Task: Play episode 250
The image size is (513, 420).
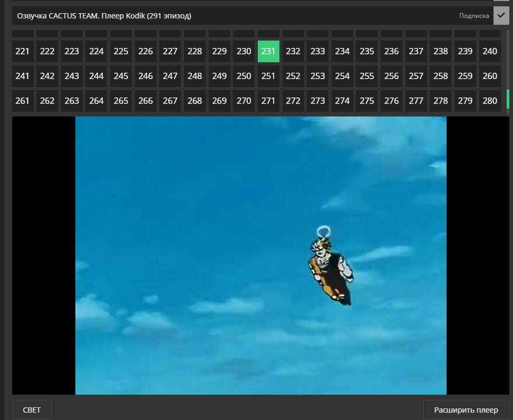Action: pos(244,76)
